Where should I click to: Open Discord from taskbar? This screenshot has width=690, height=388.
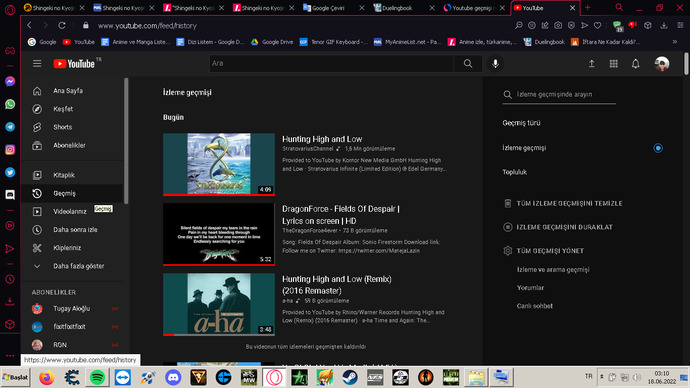point(173,377)
